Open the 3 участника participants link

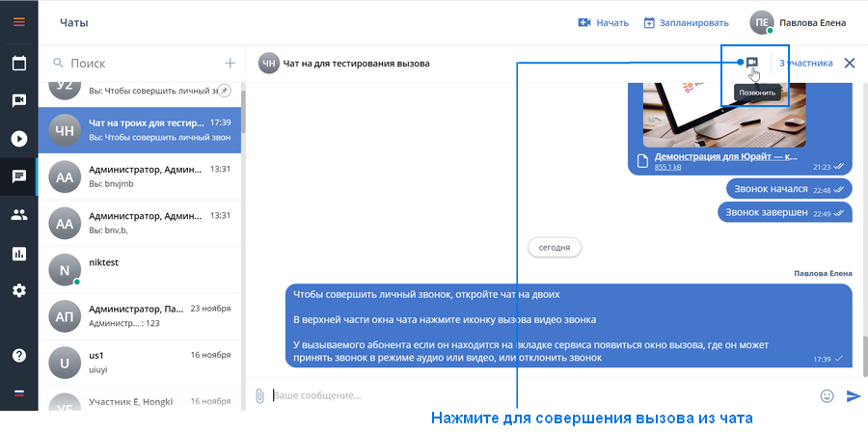(x=806, y=63)
